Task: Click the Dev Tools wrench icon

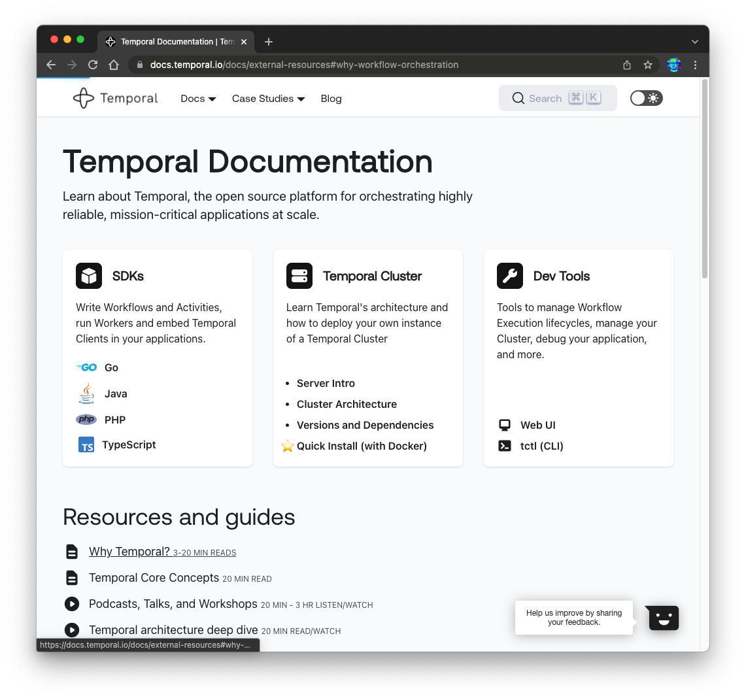Action: pyautogui.click(x=509, y=276)
